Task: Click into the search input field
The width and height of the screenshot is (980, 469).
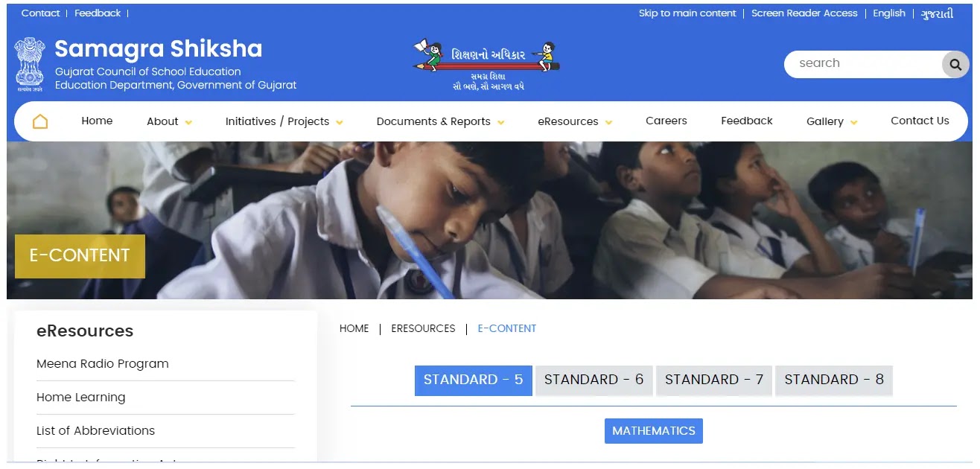Action: click(x=864, y=64)
